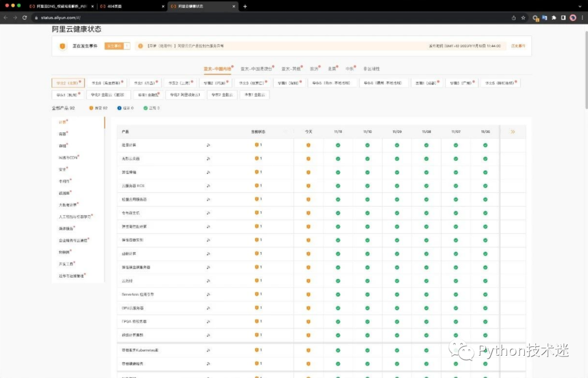Select the 华东2（上海）region button
This screenshot has width=588, height=378.
[x=180, y=83]
